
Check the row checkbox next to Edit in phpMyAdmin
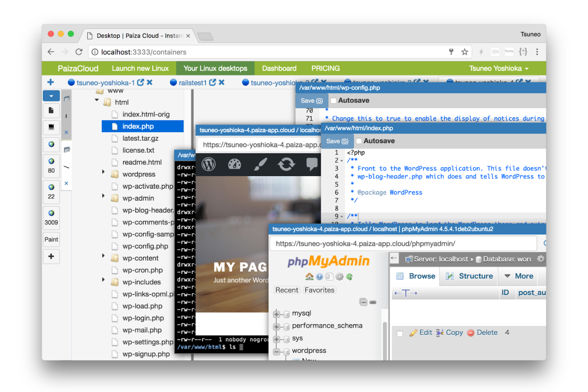pyautogui.click(x=400, y=334)
